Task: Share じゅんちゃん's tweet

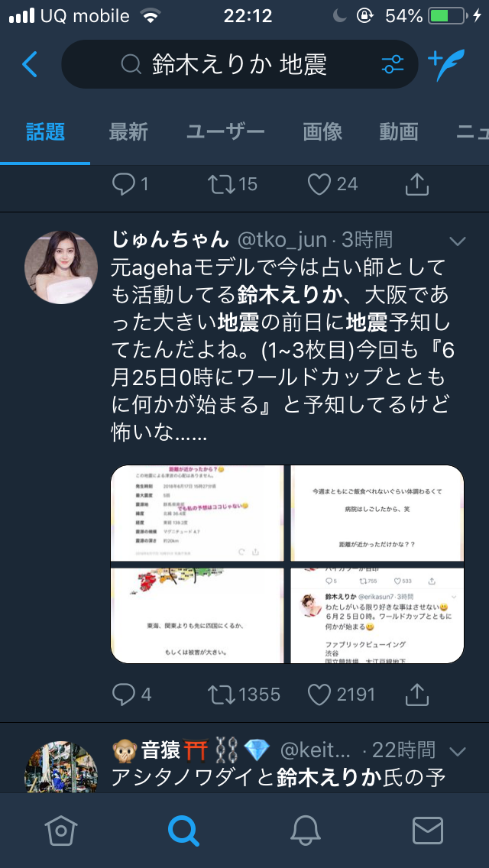Action: pyautogui.click(x=417, y=695)
